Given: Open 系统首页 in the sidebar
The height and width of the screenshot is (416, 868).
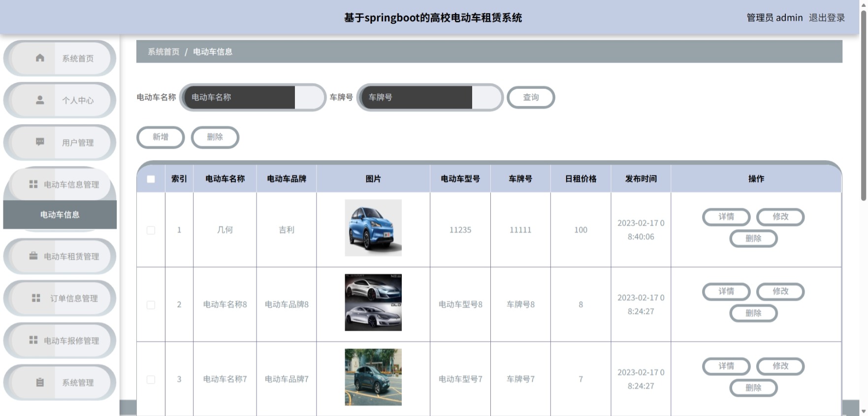Looking at the screenshot, I should [60, 58].
